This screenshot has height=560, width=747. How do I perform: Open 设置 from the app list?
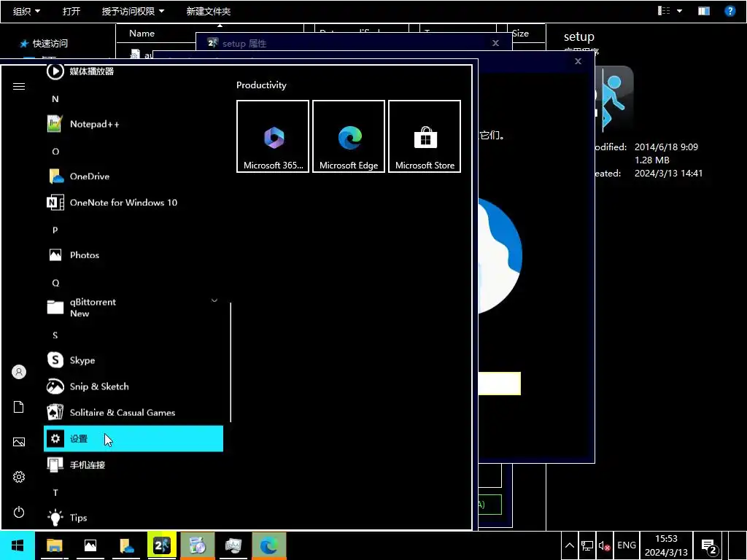tap(133, 438)
